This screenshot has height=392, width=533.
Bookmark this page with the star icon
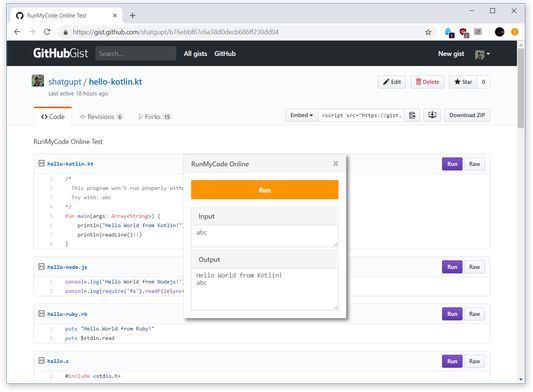428,32
